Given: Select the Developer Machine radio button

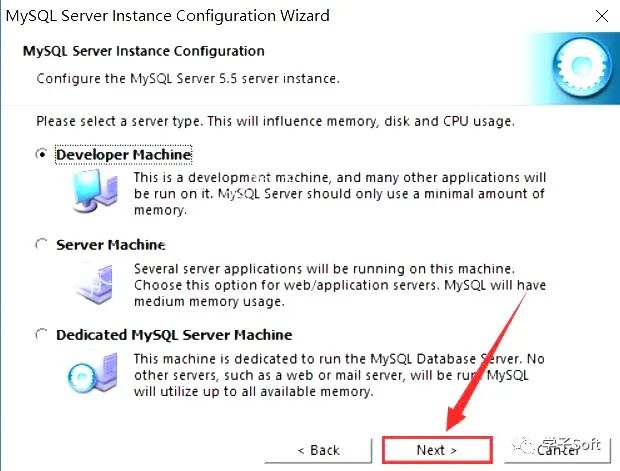Looking at the screenshot, I should click(x=42, y=154).
